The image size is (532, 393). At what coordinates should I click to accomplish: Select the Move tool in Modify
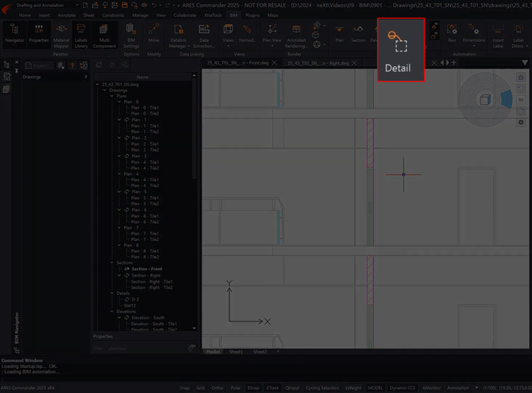tap(154, 33)
